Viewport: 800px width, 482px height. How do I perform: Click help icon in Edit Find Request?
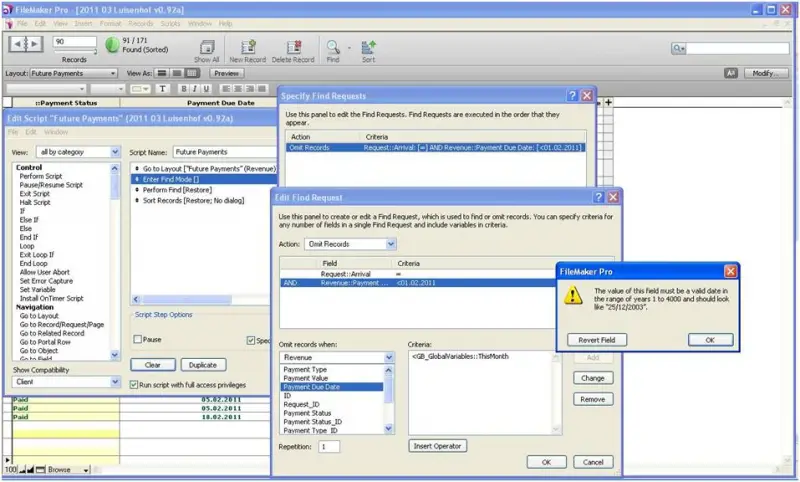[x=598, y=197]
